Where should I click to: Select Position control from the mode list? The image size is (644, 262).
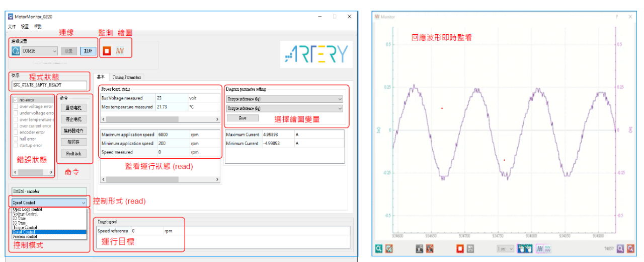click(x=25, y=236)
